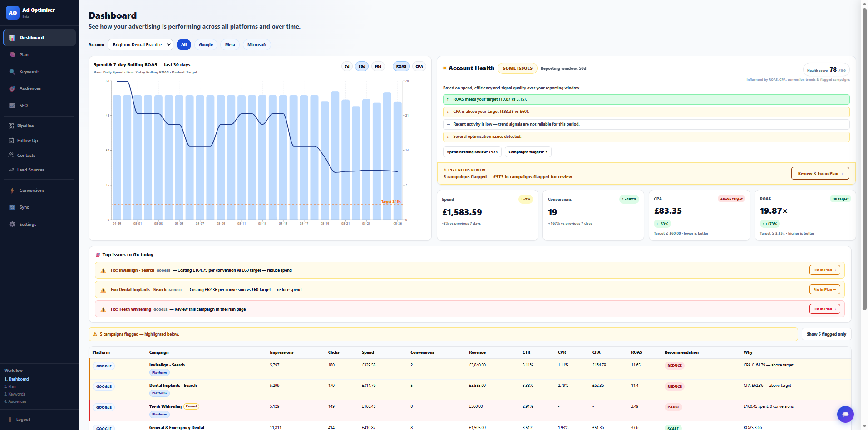Click the SOME ISSUES health badge
Image resolution: width=868 pixels, height=430 pixels.
(518, 68)
